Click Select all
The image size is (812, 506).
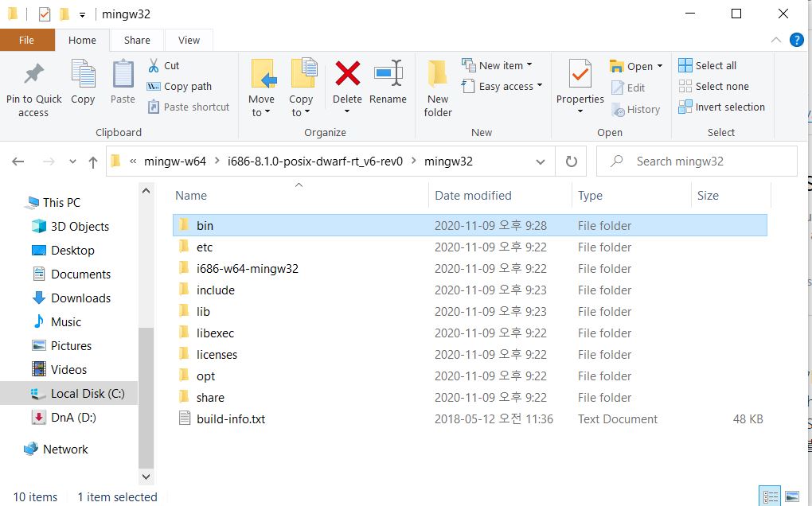point(708,65)
